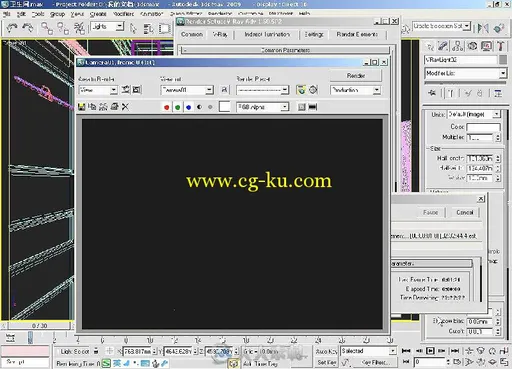
Task: Click the Configure Modifier Sets icon
Action: (498, 94)
